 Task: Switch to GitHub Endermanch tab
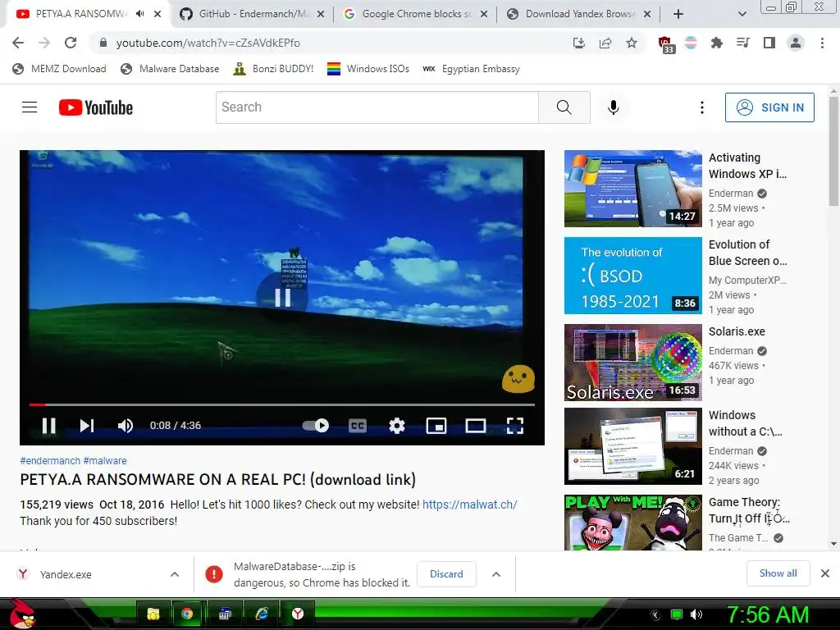tap(252, 14)
